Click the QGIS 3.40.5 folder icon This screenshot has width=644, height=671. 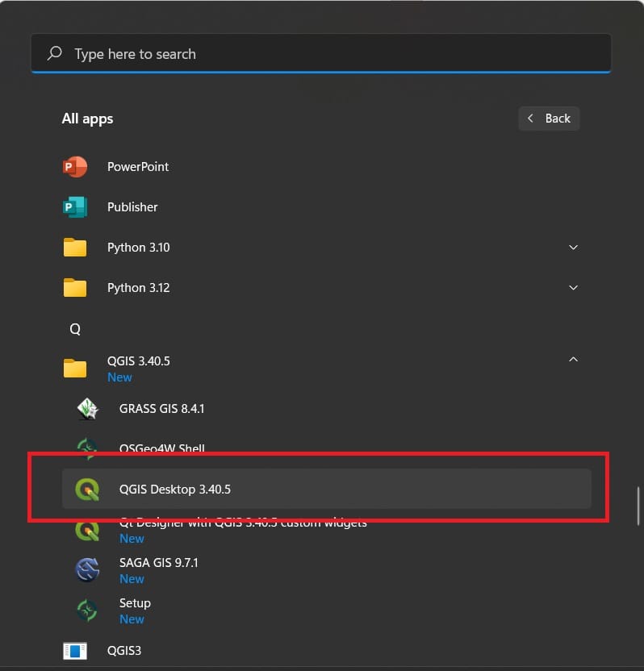75,368
